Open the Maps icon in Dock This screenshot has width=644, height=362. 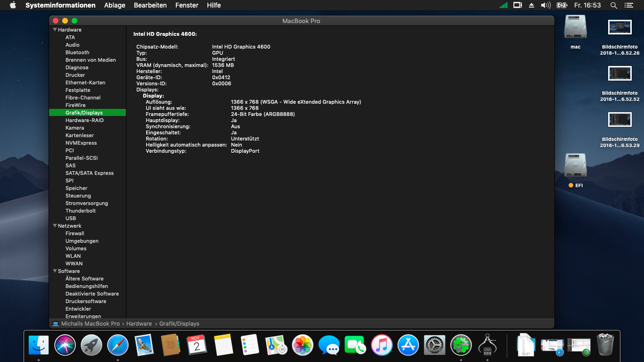pyautogui.click(x=276, y=345)
